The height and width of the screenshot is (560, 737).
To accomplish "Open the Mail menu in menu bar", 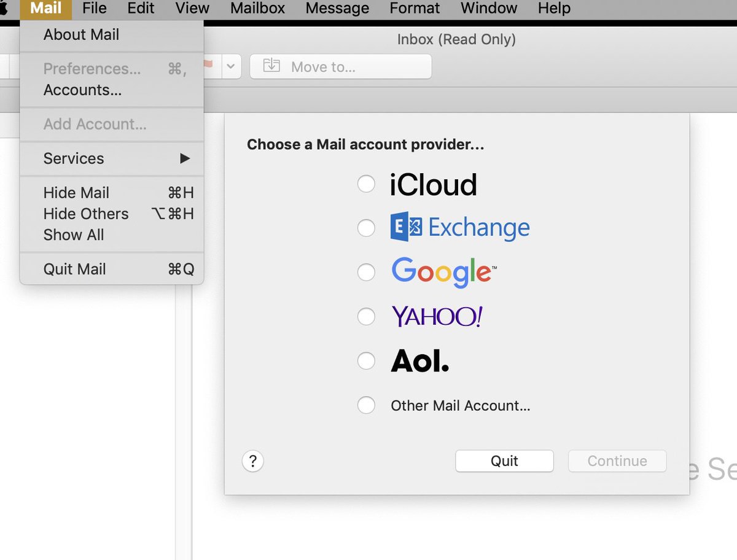I will click(x=46, y=9).
